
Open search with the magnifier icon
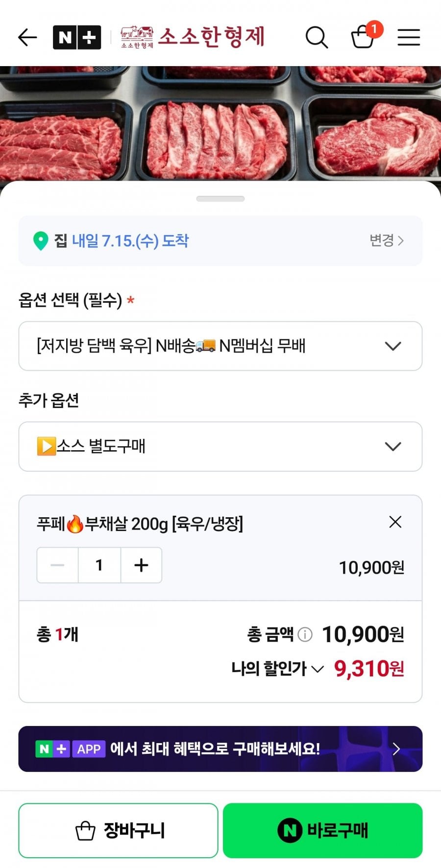[x=317, y=37]
